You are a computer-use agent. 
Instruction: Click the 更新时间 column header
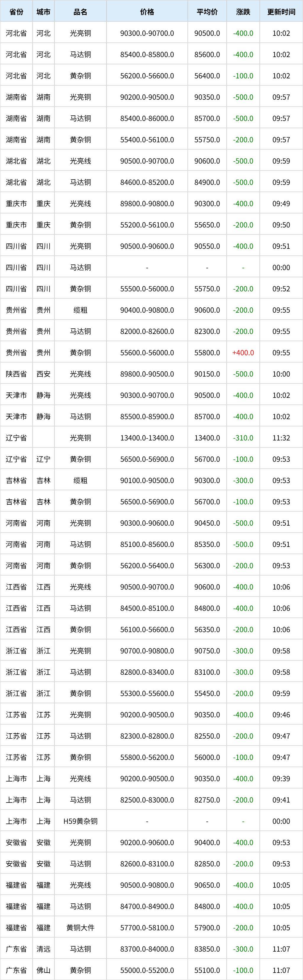tap(281, 12)
